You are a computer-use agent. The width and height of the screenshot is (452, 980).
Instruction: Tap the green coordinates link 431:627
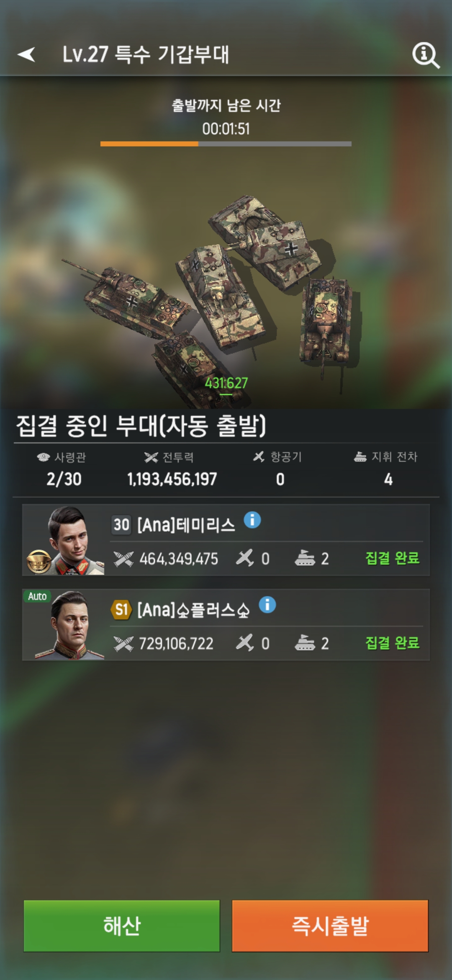226,383
